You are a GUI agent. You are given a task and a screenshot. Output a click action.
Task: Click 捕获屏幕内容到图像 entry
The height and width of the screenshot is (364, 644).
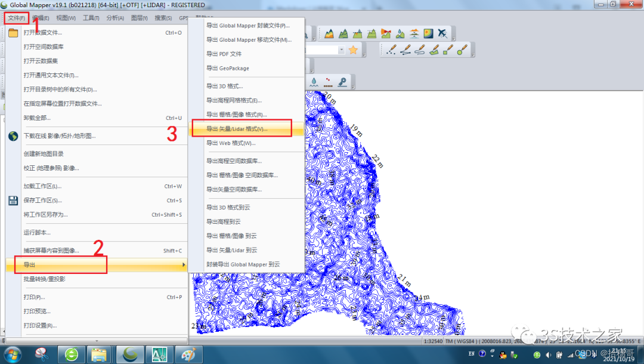(x=97, y=251)
